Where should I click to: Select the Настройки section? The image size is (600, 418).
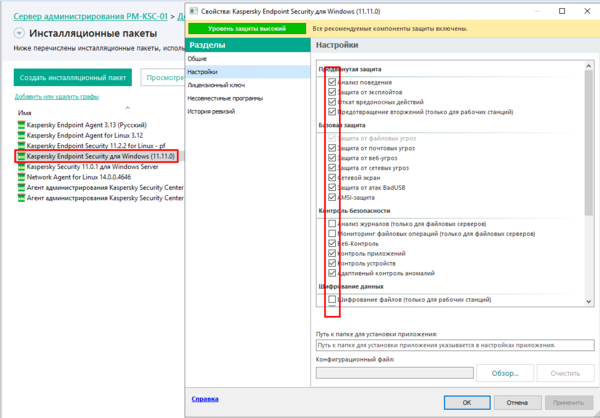[247, 72]
